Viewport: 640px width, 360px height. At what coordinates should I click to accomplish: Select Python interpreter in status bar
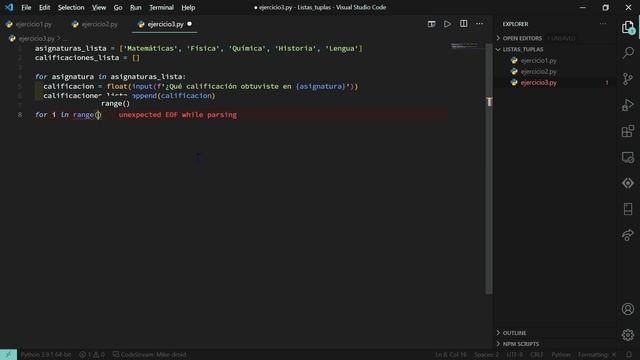(46, 354)
